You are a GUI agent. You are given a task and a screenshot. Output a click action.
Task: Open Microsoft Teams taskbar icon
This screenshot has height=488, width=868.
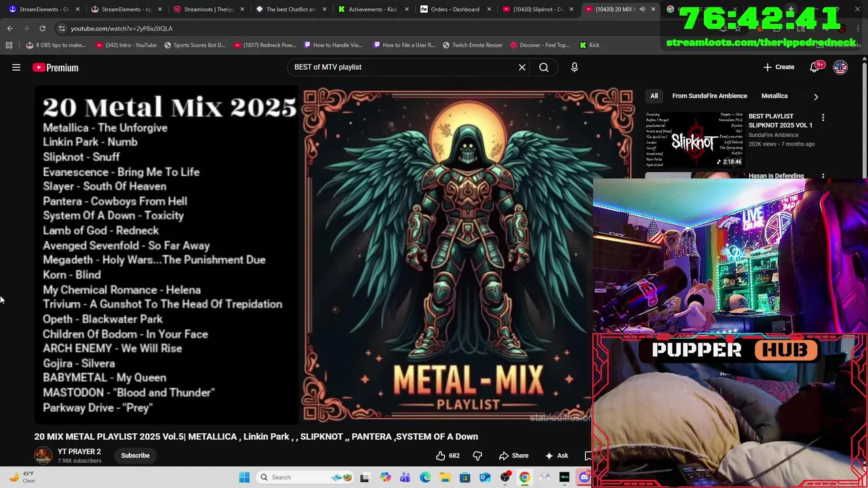(405, 477)
